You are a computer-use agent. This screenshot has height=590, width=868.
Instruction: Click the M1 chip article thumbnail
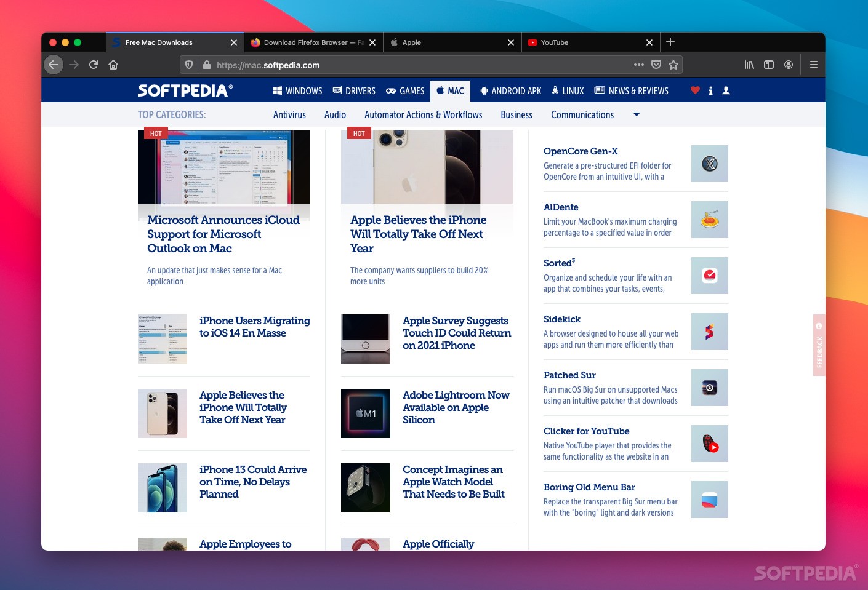(366, 413)
